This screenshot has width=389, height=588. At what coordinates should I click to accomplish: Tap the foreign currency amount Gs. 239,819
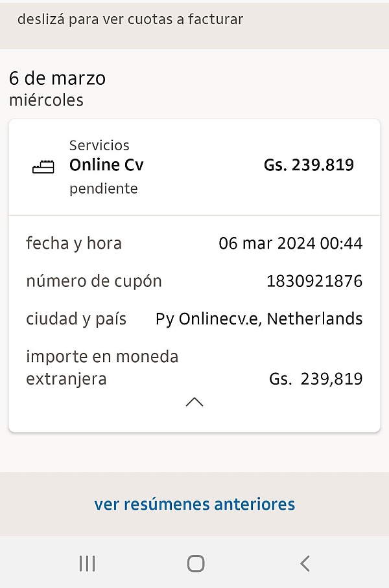(316, 379)
